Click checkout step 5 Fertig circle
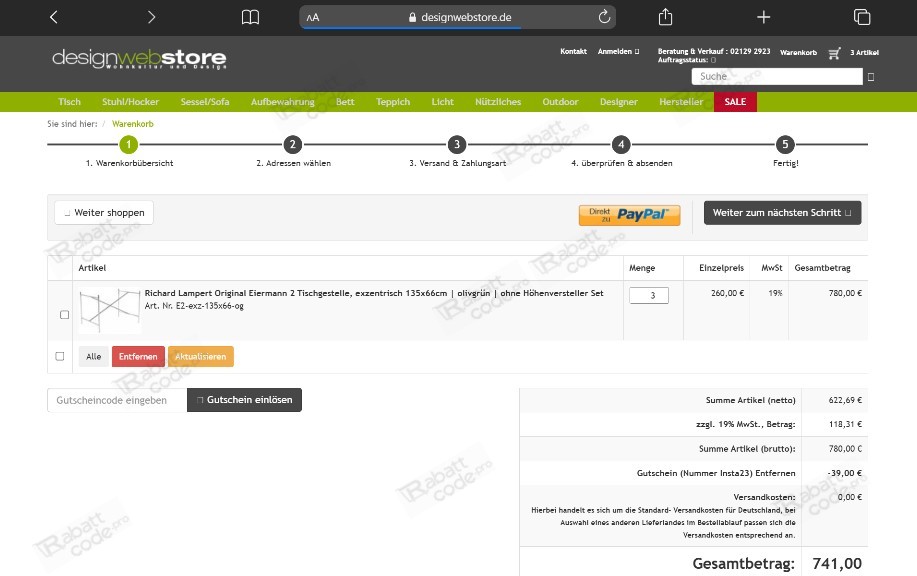917x576 pixels. point(785,144)
